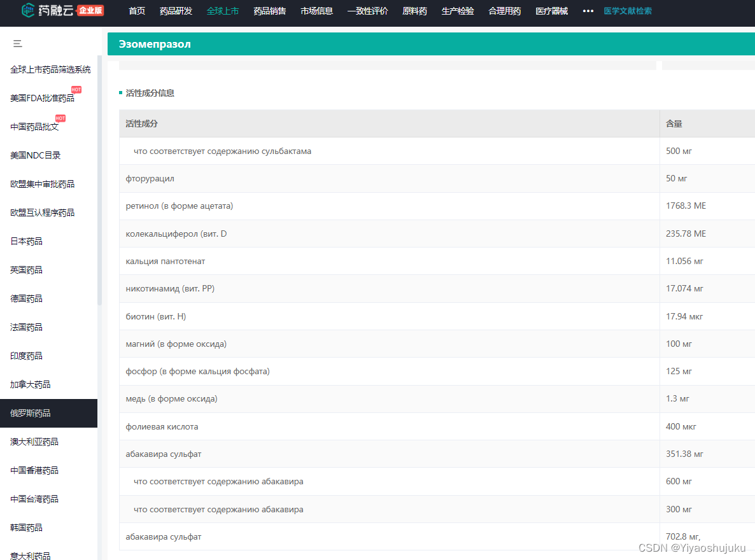Open 全球上市药品筛选系统 in sidebar

(50, 69)
